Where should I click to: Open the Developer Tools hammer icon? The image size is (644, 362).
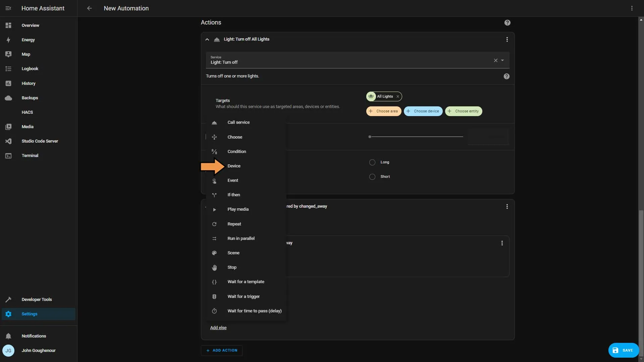pyautogui.click(x=8, y=299)
